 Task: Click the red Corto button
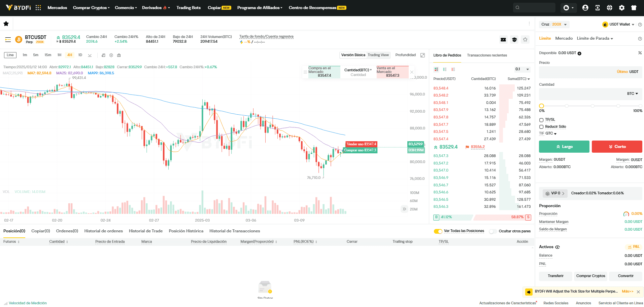pyautogui.click(x=617, y=147)
